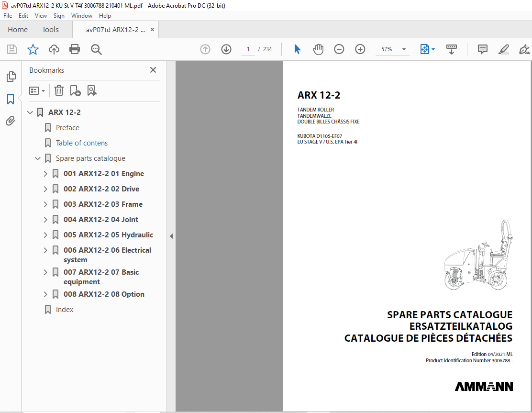The width and height of the screenshot is (532, 413).
Task: Close the Bookmarks panel X
Action: click(153, 70)
